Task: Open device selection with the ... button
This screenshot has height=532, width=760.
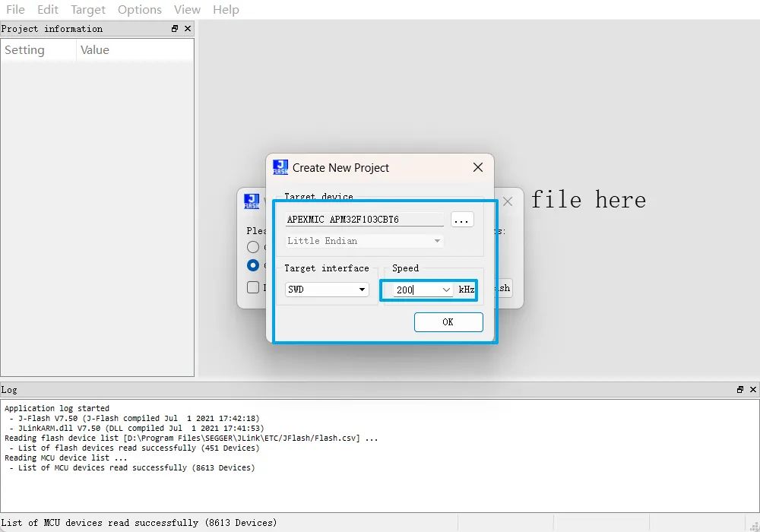Action: [x=462, y=220]
